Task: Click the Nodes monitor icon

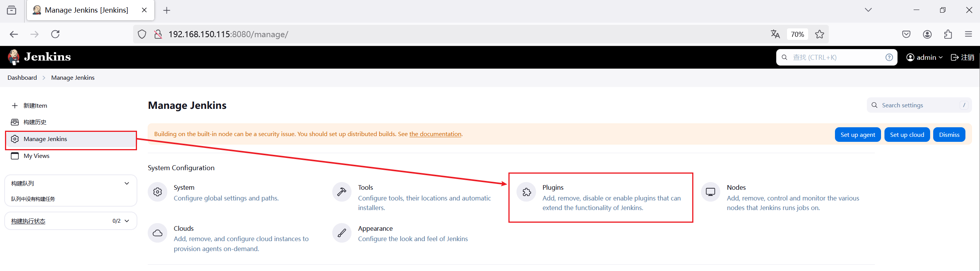Action: [x=711, y=192]
